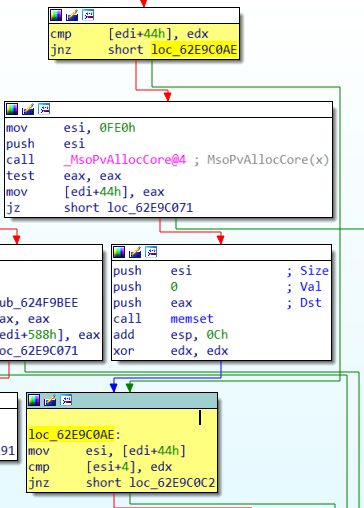Click the Val comment next to push 0

(x=304, y=287)
